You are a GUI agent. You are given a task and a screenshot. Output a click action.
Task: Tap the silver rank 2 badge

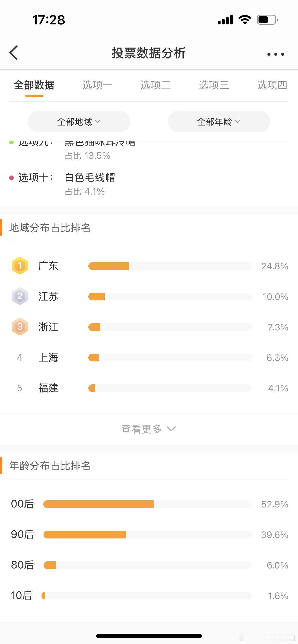click(20, 296)
